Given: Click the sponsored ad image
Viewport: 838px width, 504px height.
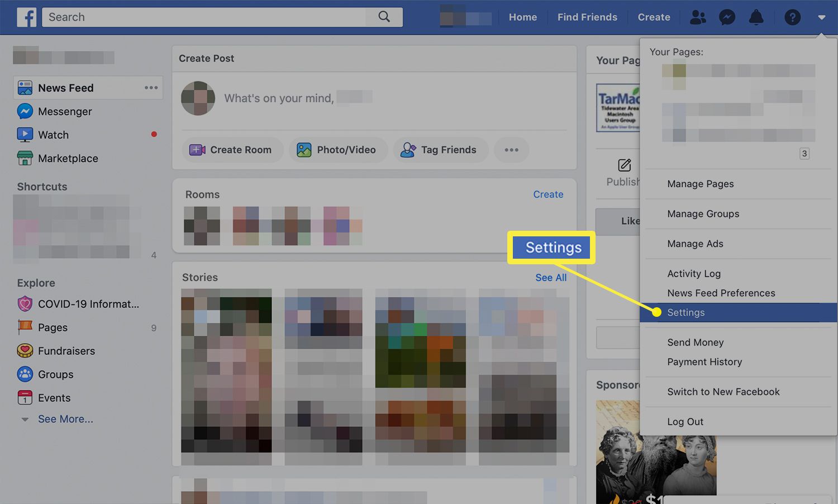Looking at the screenshot, I should pos(656,451).
